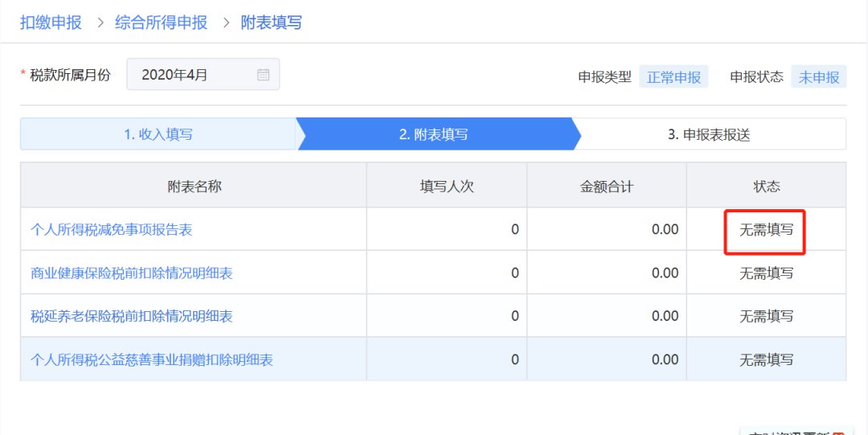
Task: Click the 正常申报 type tag
Action: [x=674, y=77]
